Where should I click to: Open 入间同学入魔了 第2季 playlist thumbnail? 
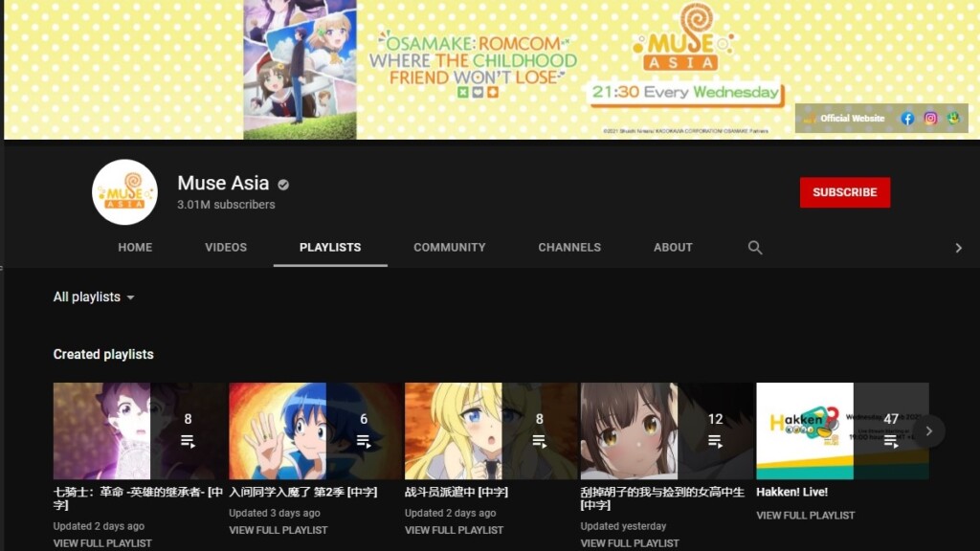click(316, 431)
